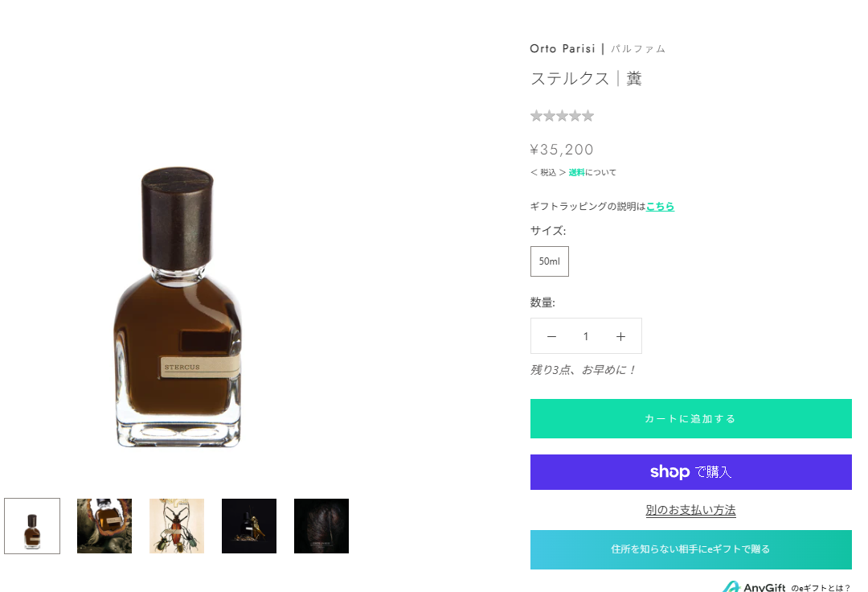Increase quantity with the plus icon

(620, 336)
